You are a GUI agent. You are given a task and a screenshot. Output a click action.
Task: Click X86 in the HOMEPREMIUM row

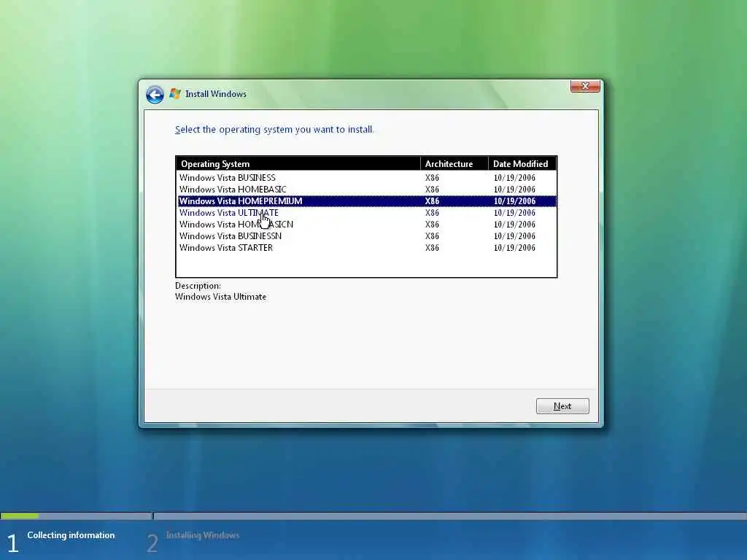pyautogui.click(x=432, y=201)
